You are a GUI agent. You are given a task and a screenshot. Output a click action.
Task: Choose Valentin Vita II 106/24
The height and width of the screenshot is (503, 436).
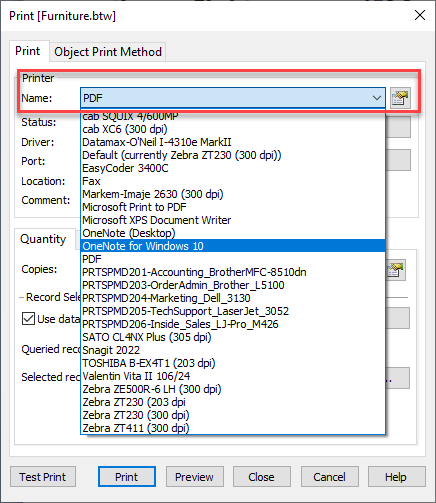click(233, 376)
